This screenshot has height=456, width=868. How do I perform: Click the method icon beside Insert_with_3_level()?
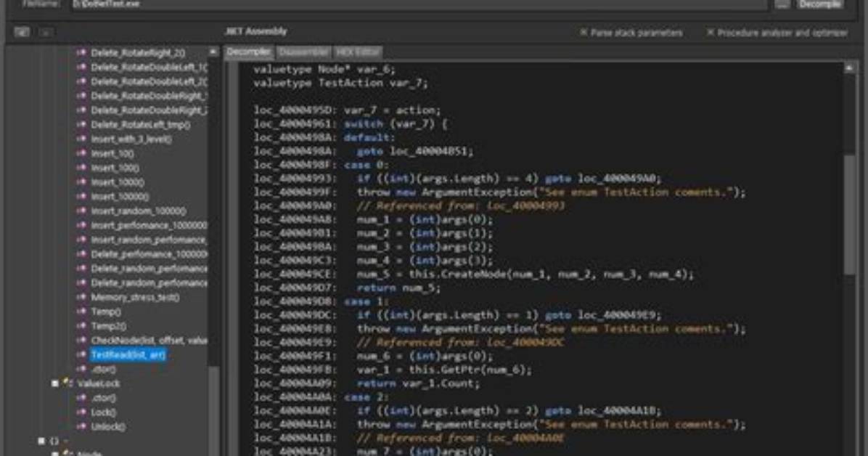coord(81,139)
